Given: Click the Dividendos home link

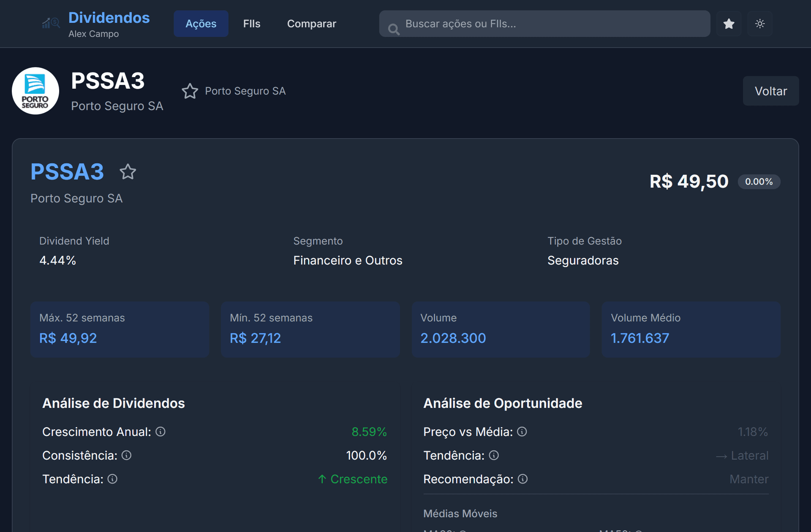Looking at the screenshot, I should [x=109, y=18].
